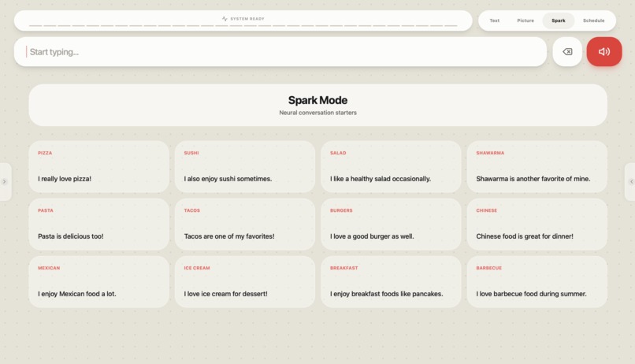Focus the Start typing input field
The image size is (635, 364).
pos(280,52)
